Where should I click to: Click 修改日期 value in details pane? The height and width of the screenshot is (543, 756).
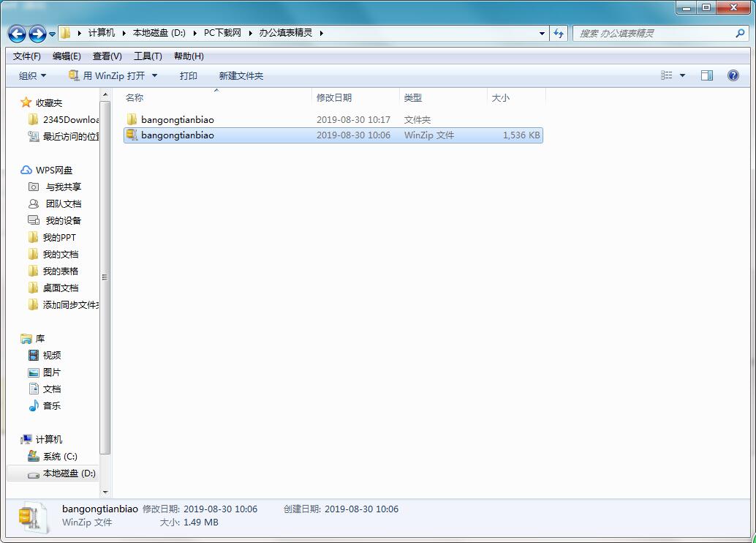tap(220, 509)
